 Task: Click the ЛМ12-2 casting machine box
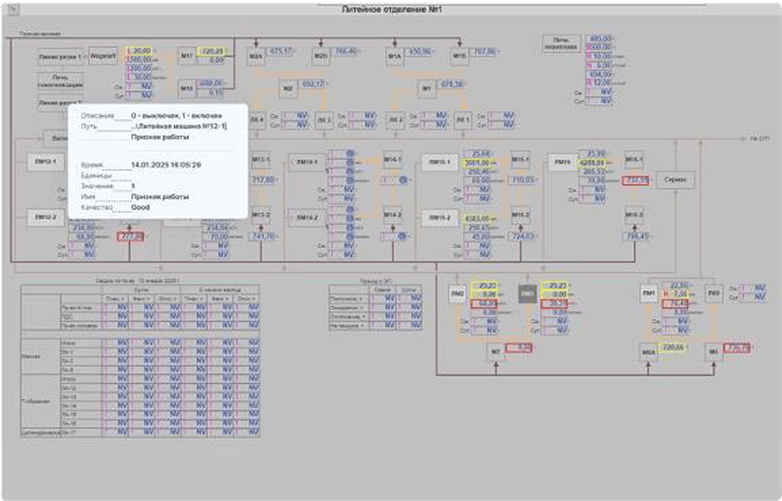(x=46, y=217)
